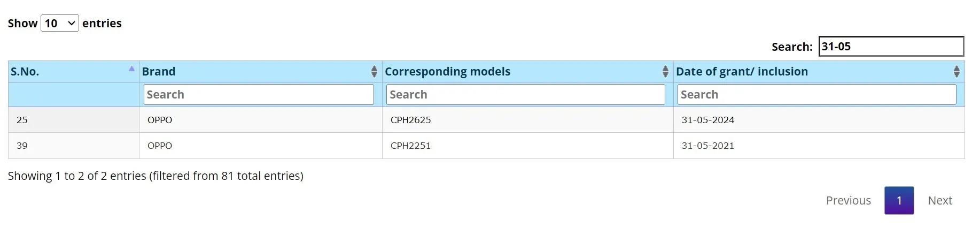Go to the Previous page
The height and width of the screenshot is (227, 980).
tap(848, 200)
